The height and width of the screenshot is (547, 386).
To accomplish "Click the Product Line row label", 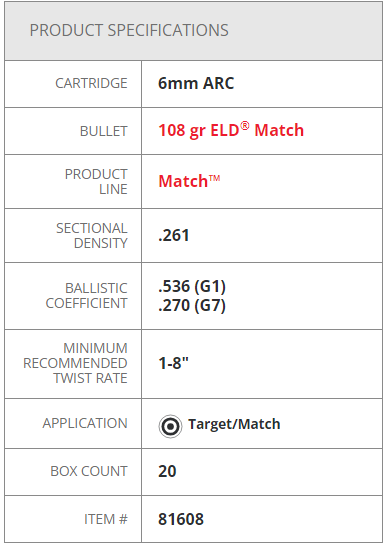I will 96,182.
